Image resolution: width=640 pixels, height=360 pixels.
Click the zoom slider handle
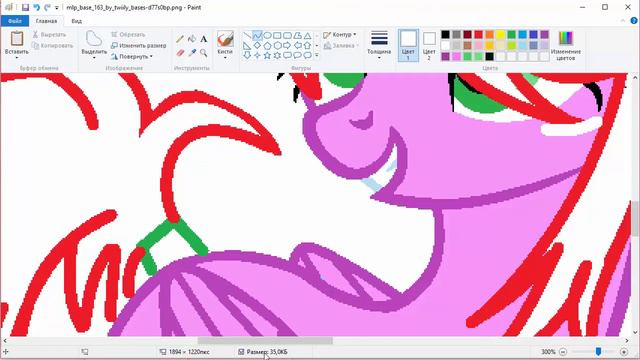(598, 351)
